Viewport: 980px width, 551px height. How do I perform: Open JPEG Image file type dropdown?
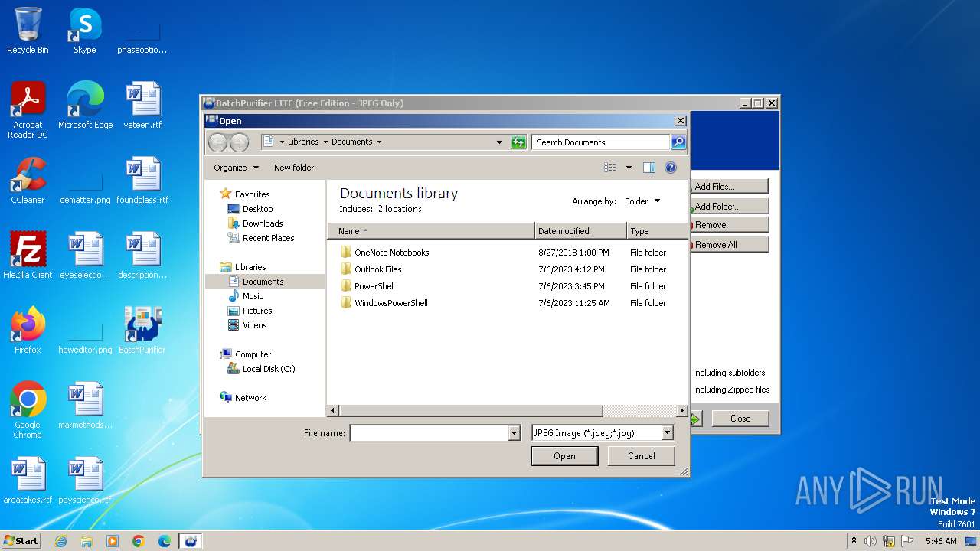[x=667, y=433]
